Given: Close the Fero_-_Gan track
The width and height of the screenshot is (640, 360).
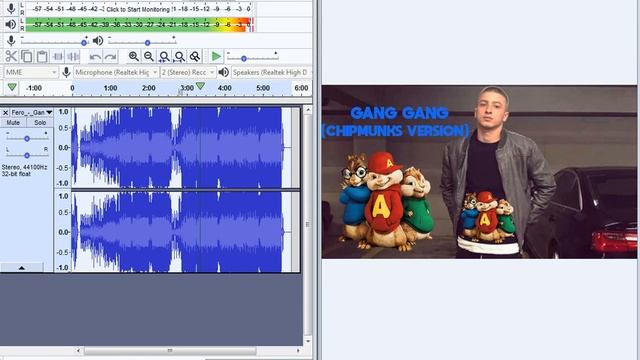Looking at the screenshot, I should click(5, 112).
